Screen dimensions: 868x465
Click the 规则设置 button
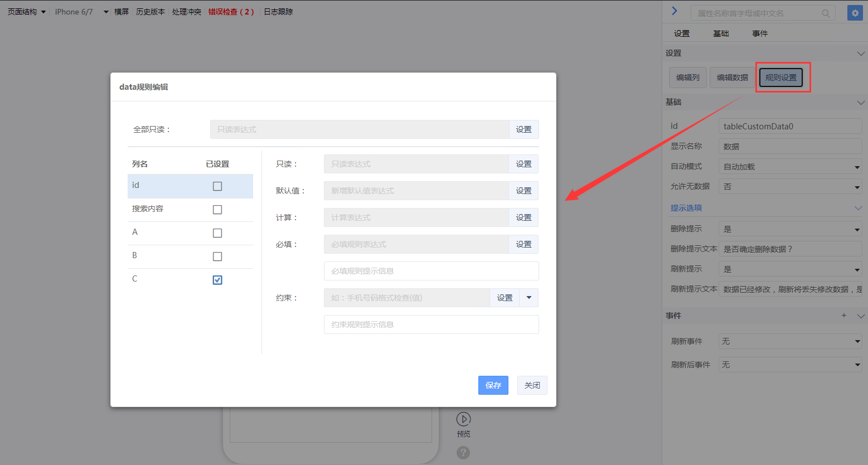click(x=780, y=77)
